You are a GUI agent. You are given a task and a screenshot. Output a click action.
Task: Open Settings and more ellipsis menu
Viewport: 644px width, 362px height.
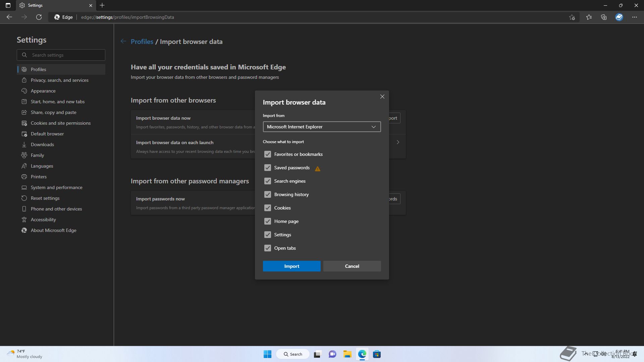[x=635, y=17]
